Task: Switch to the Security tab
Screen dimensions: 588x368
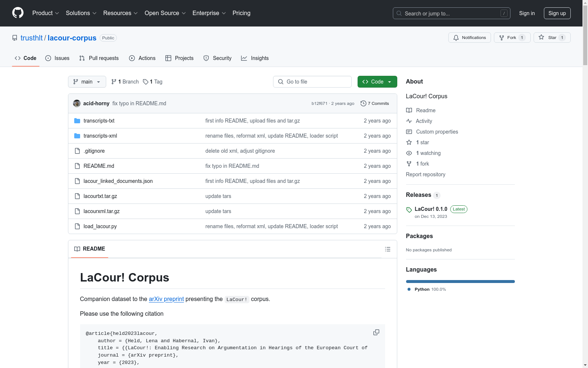Action: (x=218, y=58)
